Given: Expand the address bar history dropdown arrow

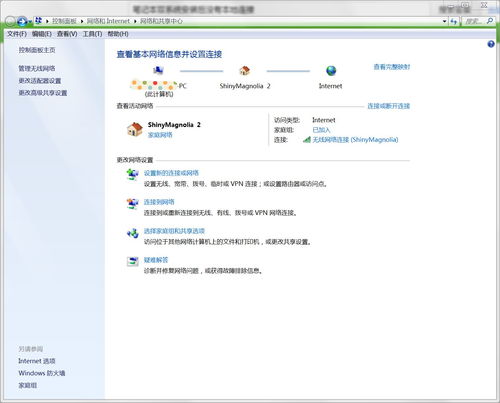Looking at the screenshot, I should pos(444,21).
